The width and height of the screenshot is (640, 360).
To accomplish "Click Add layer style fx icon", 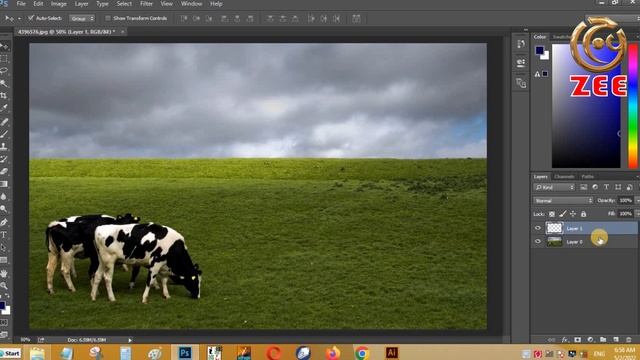I will (564, 340).
